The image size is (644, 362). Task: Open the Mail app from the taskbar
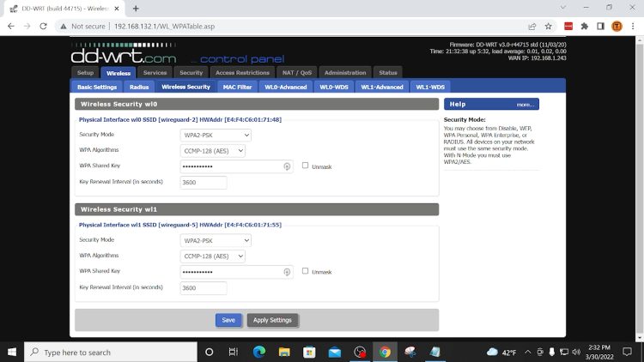tap(334, 353)
